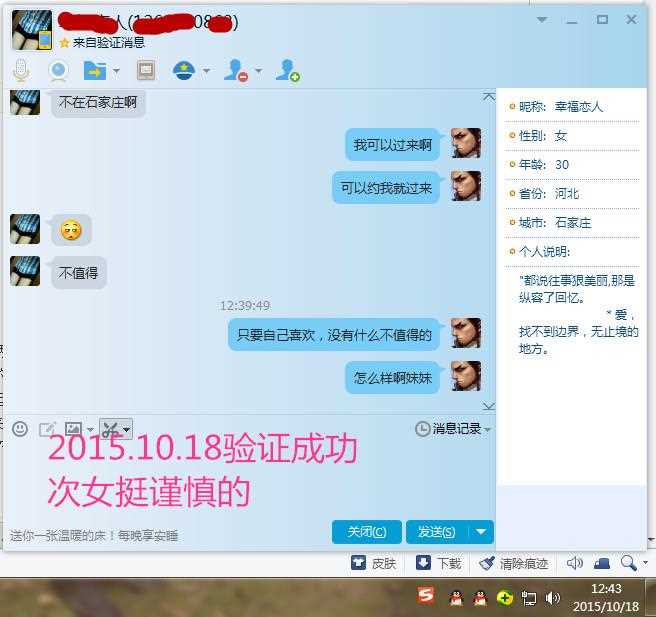Click the message bubble 不值得

pos(78,273)
